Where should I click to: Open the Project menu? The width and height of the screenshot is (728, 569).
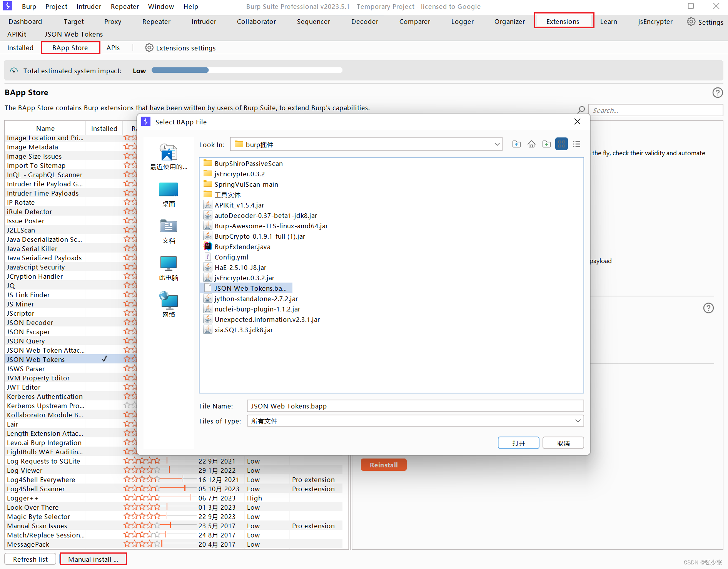56,6
